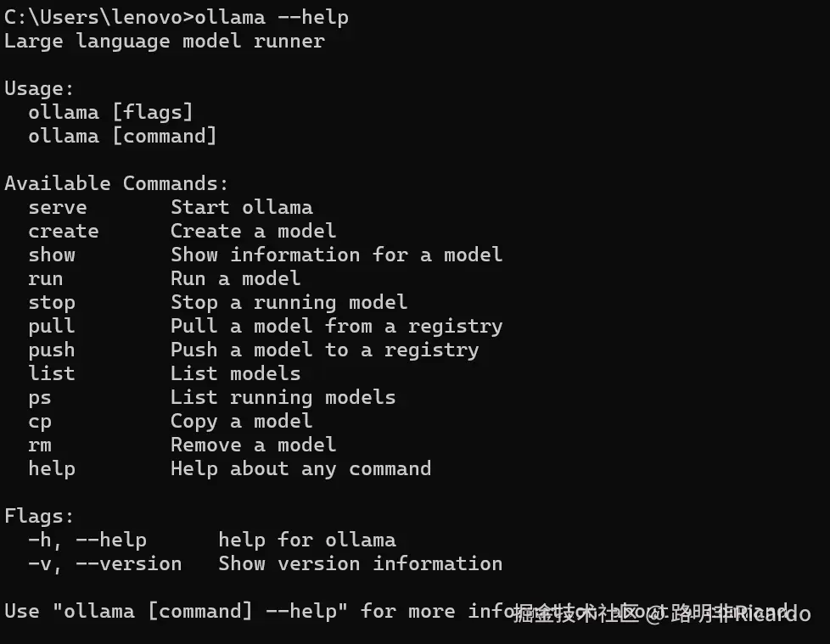Click the 'pull' command name

coord(51,326)
